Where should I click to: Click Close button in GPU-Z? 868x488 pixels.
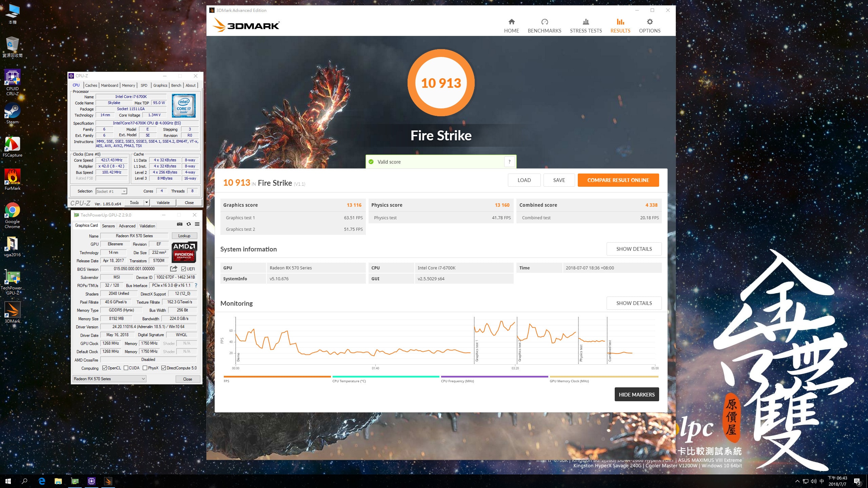coord(188,379)
